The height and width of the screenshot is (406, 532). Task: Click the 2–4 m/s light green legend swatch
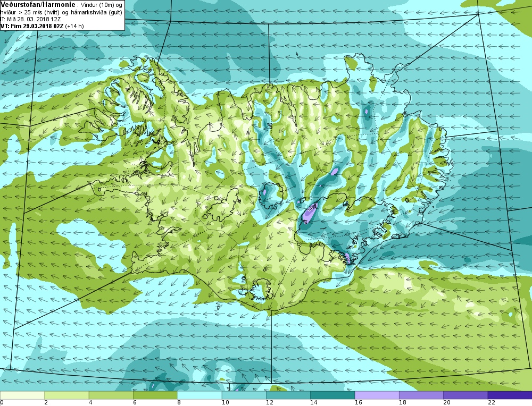point(66,395)
